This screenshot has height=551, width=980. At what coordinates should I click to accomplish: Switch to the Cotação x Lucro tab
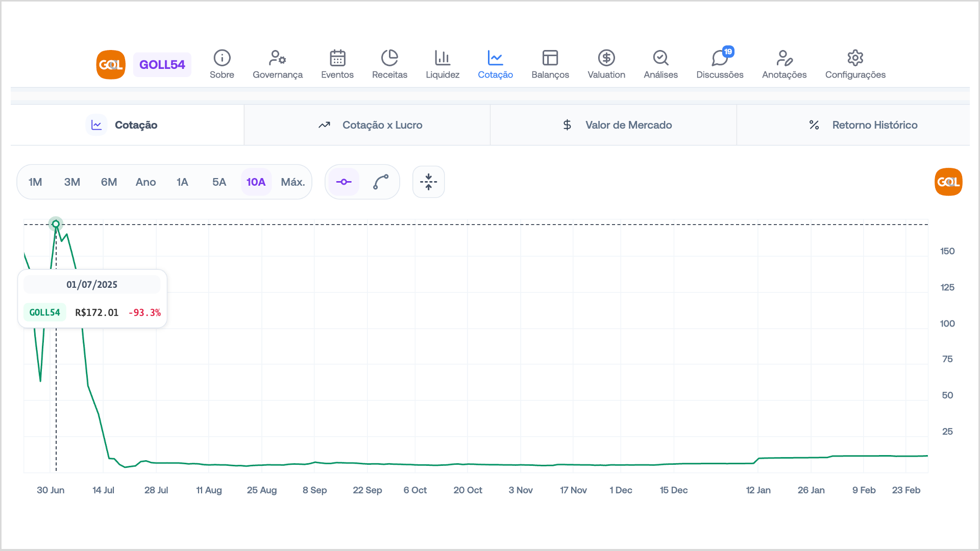(x=370, y=125)
